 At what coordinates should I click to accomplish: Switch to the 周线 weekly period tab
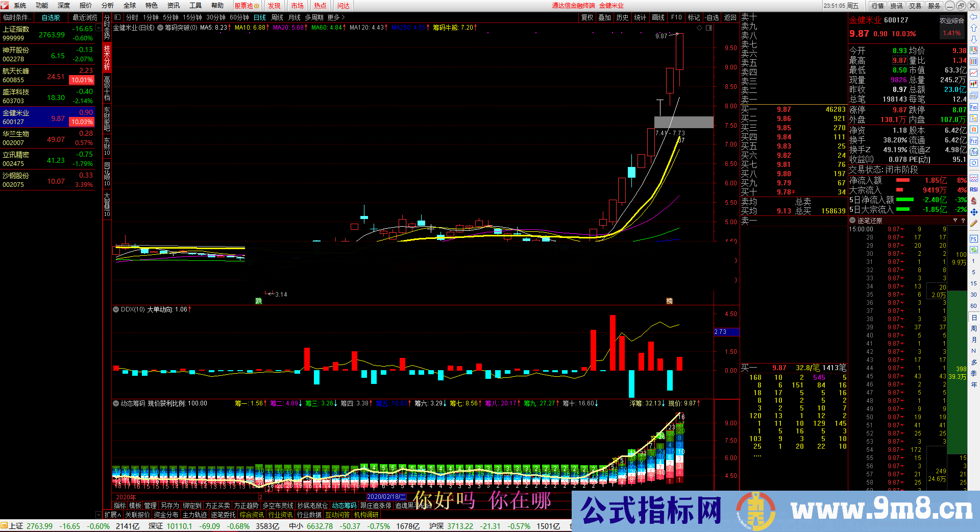point(277,17)
